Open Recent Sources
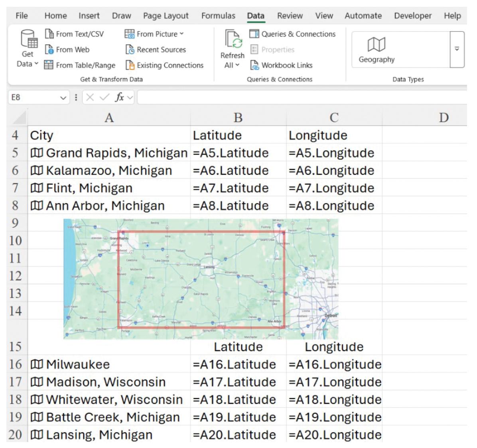 pos(156,49)
